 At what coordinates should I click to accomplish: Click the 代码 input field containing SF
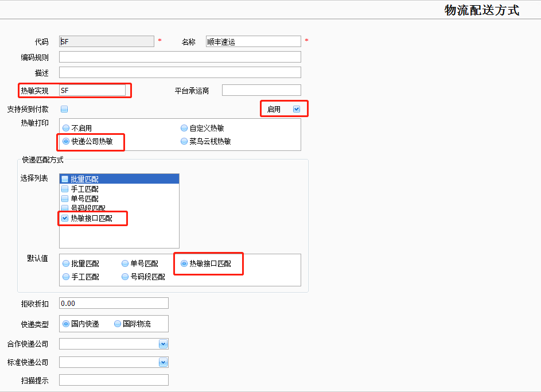tap(107, 41)
